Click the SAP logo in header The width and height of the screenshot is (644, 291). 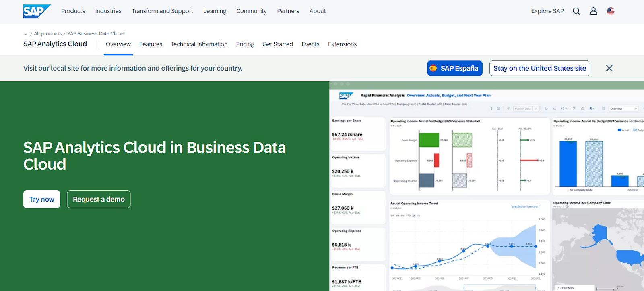[x=37, y=11]
